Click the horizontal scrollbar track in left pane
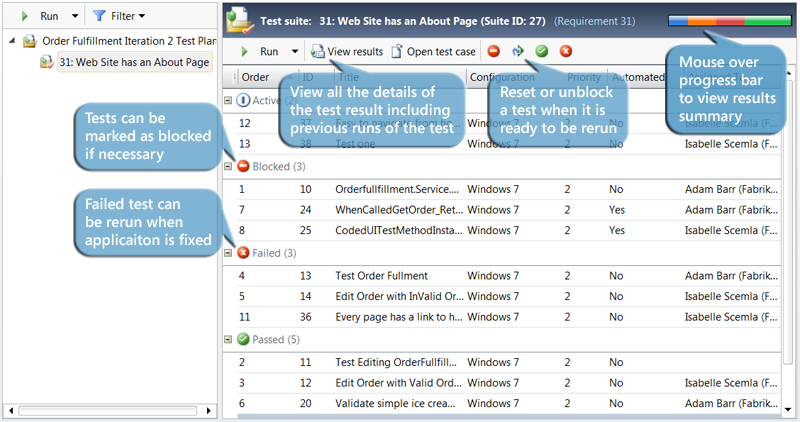This screenshot has width=800, height=422. 108,410
